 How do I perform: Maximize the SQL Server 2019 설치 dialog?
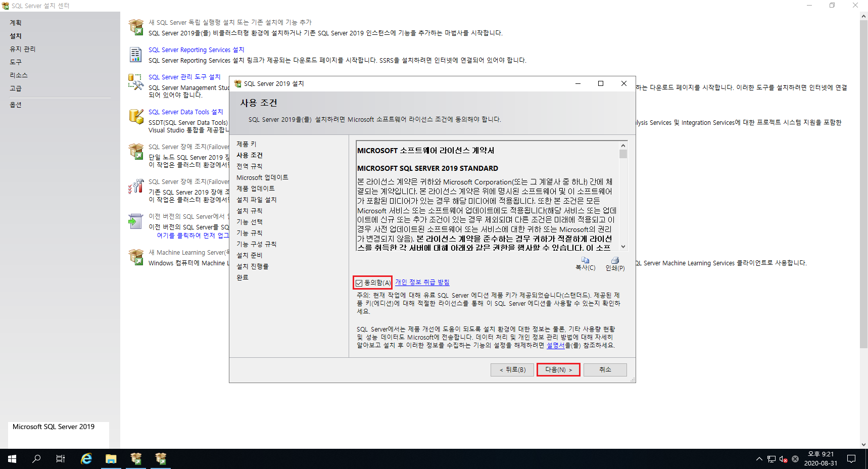point(601,83)
